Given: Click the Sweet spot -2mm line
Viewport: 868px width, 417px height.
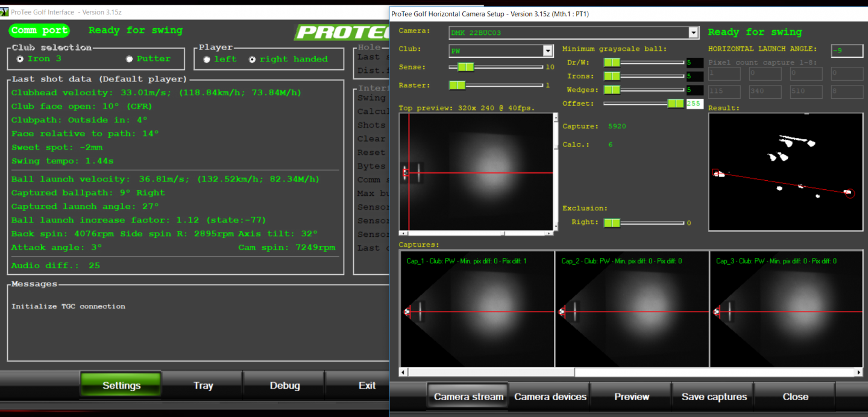Looking at the screenshot, I should click(x=57, y=147).
